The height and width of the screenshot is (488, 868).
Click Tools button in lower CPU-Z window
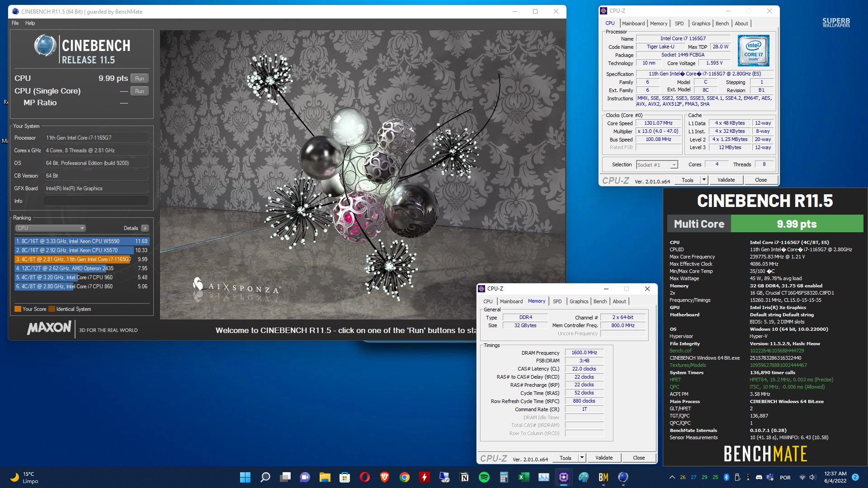[x=566, y=458]
